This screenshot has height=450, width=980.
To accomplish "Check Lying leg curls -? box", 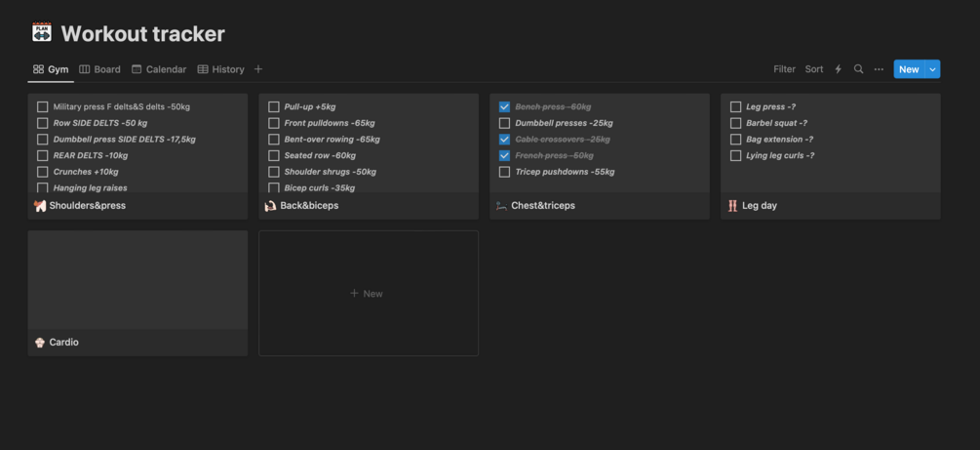I will click(x=735, y=156).
